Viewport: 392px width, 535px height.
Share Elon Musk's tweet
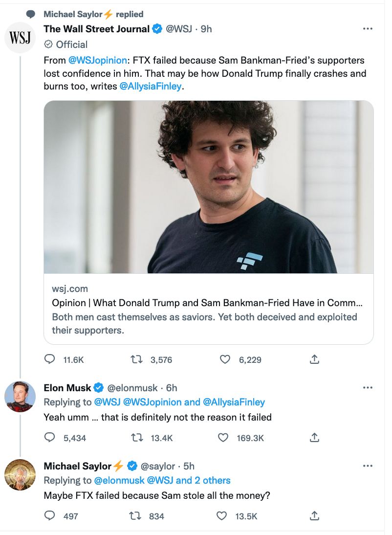[314, 437]
